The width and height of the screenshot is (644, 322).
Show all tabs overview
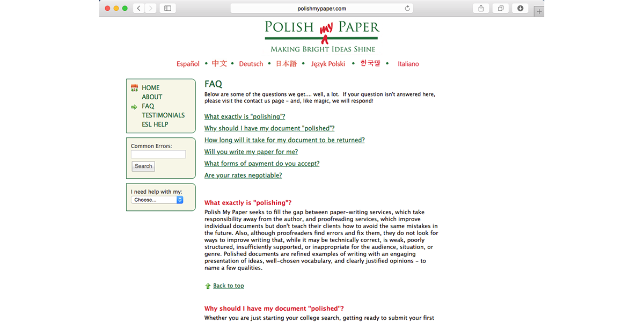501,8
